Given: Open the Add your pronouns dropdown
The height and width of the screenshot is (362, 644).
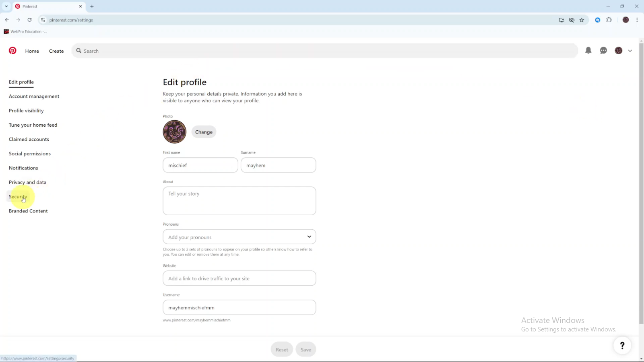Looking at the screenshot, I should tap(239, 237).
